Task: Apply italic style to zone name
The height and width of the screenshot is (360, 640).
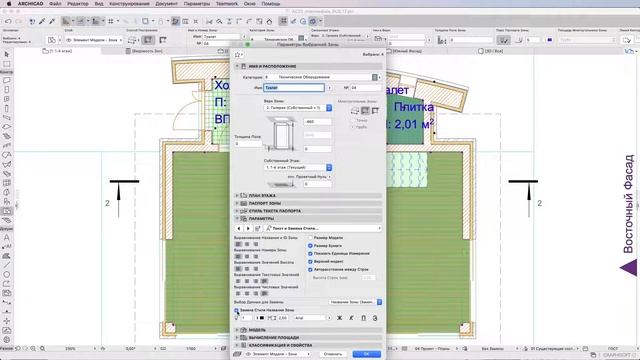Action: pyautogui.click(x=351, y=318)
